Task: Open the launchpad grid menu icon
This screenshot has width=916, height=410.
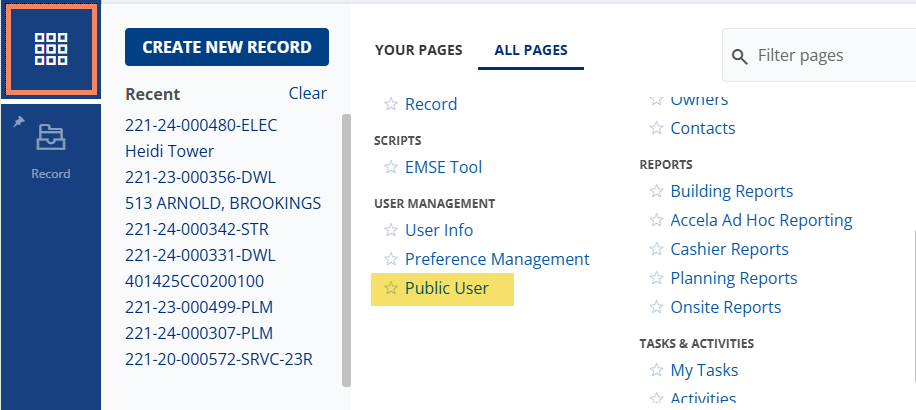Action: [50, 48]
